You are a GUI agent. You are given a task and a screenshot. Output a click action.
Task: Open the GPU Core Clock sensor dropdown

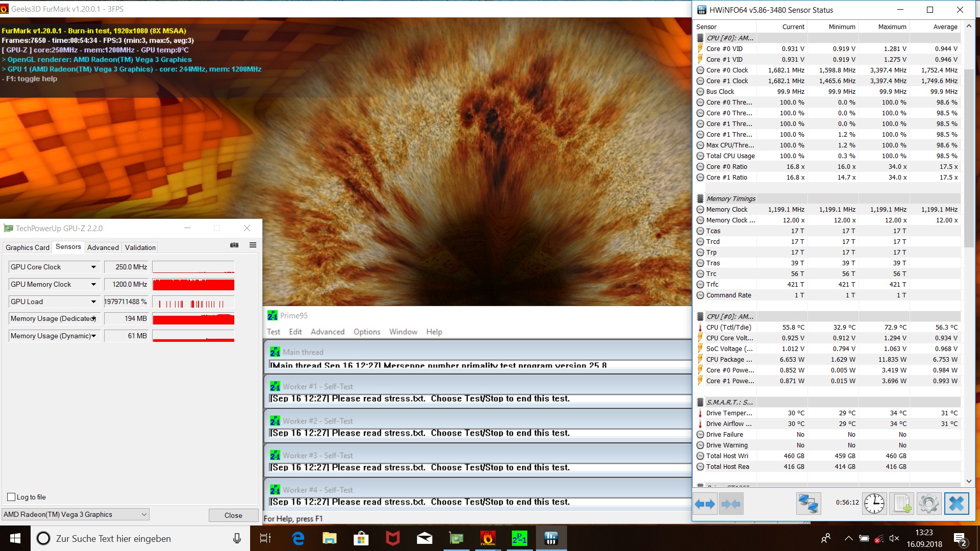pyautogui.click(x=93, y=267)
